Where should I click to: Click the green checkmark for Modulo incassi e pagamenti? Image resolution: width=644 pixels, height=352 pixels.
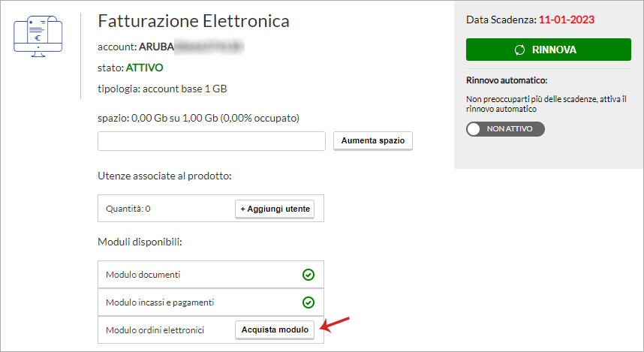[308, 302]
